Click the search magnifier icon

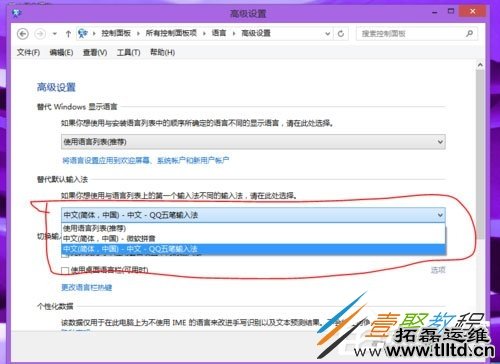[x=469, y=33]
